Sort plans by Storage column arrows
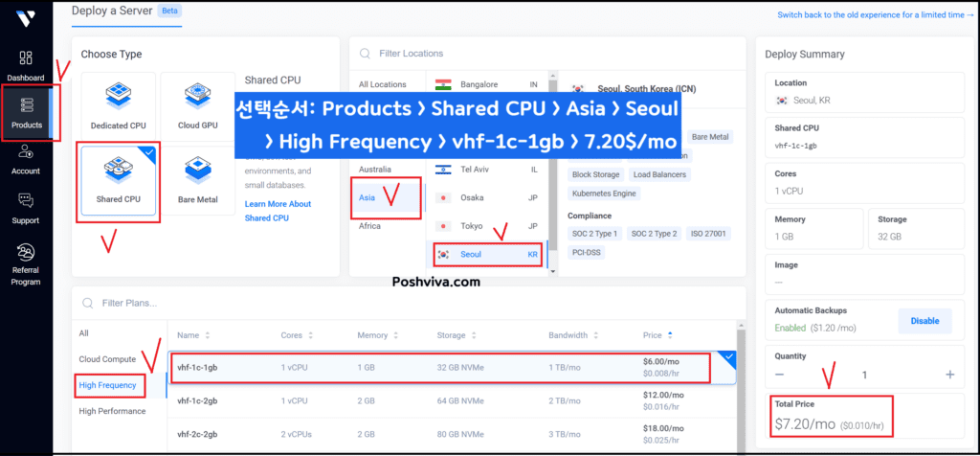 (473, 335)
